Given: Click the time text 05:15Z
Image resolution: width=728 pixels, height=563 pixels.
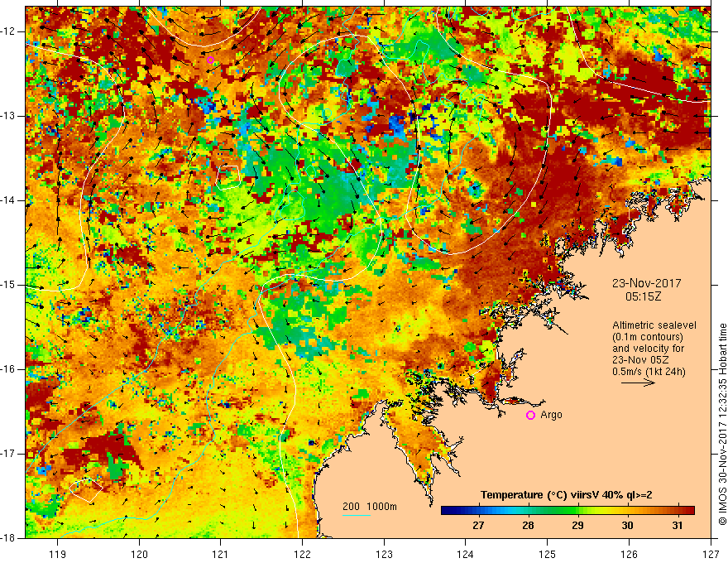Looking at the screenshot, I should point(643,296).
